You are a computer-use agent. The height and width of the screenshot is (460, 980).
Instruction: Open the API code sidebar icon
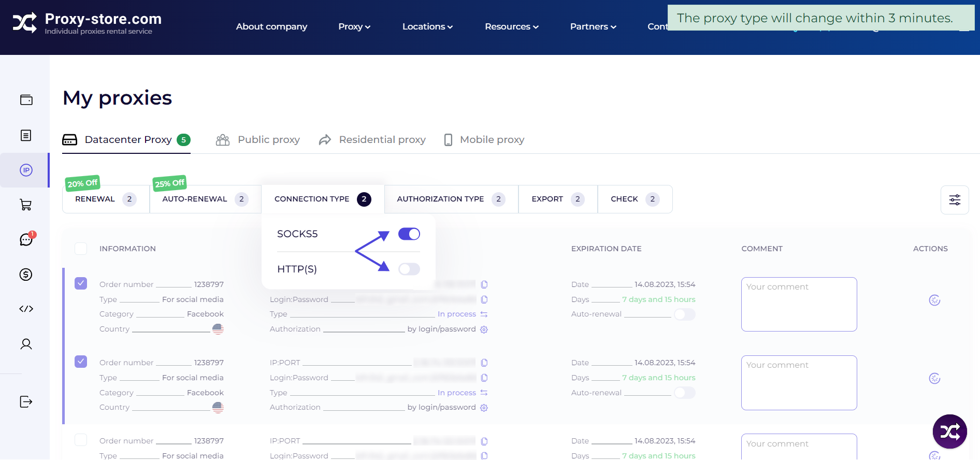(x=26, y=309)
